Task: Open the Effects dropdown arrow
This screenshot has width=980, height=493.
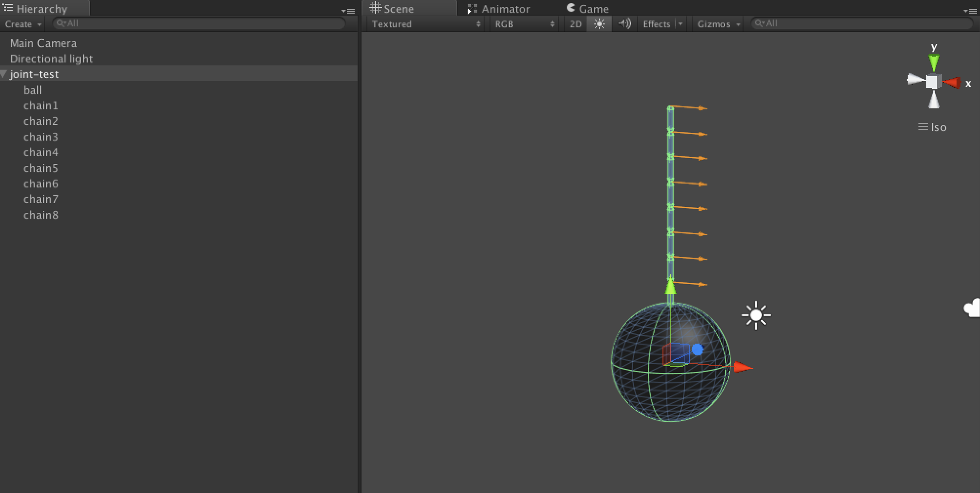Action: 681,24
